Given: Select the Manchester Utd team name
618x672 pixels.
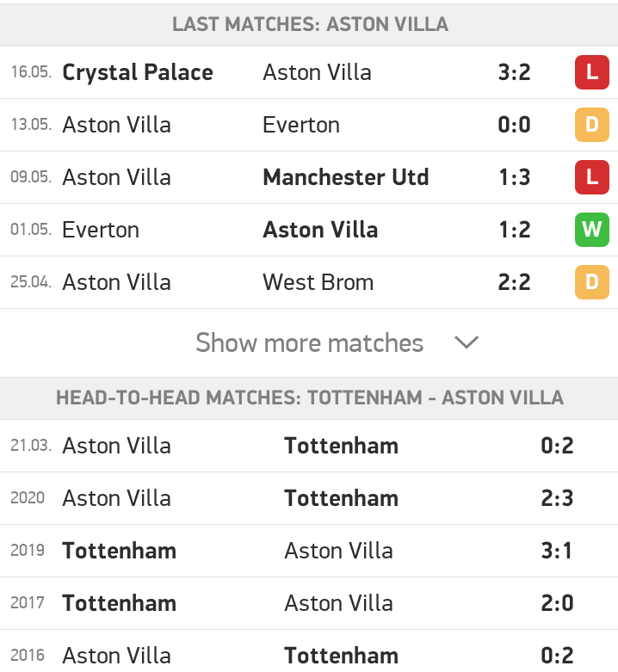Looking at the screenshot, I should [x=345, y=177].
